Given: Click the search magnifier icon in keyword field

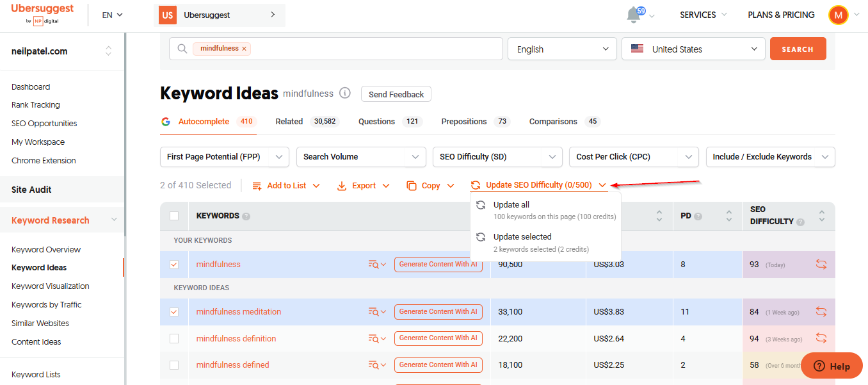Looking at the screenshot, I should click(x=182, y=49).
